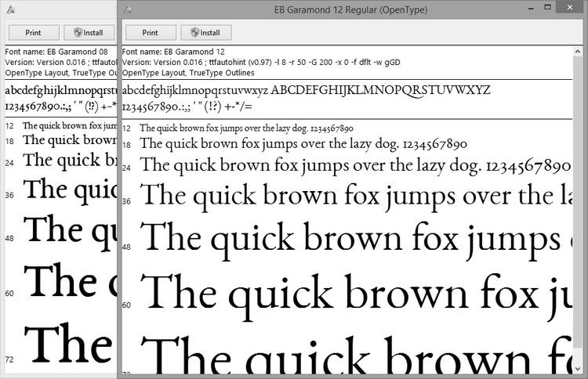Click 'OpenType Layout, TrueType Outlines' in Garamond 12 window
Screen dimensions: 588x379
coord(188,73)
